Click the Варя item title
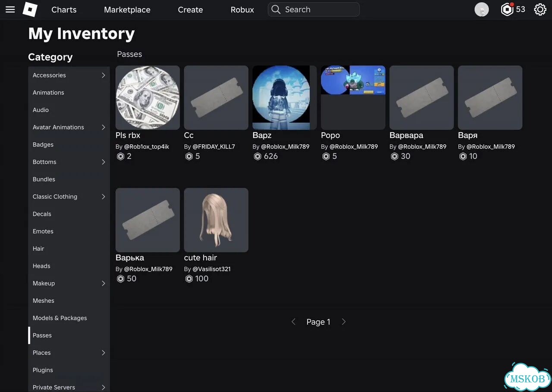 pyautogui.click(x=468, y=135)
